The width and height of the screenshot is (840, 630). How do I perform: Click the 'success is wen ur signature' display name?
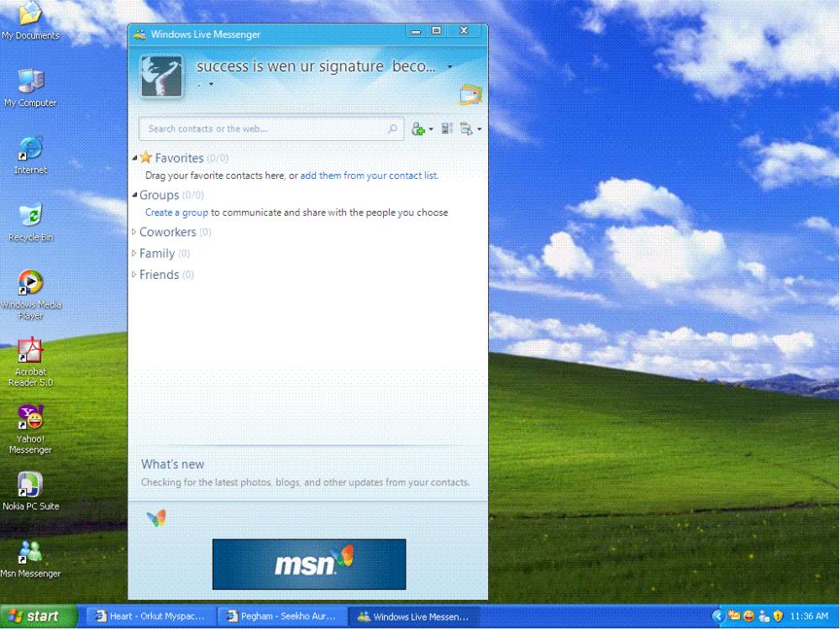point(316,66)
